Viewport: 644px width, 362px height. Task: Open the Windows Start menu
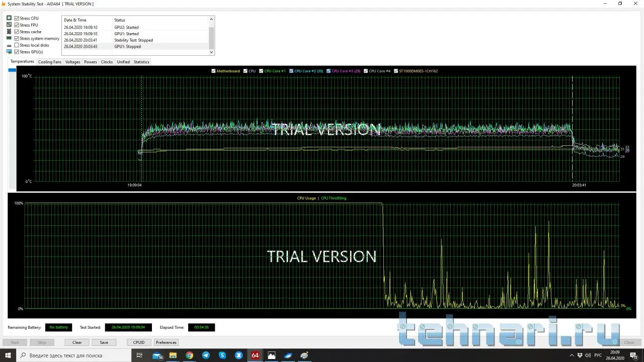point(8,355)
